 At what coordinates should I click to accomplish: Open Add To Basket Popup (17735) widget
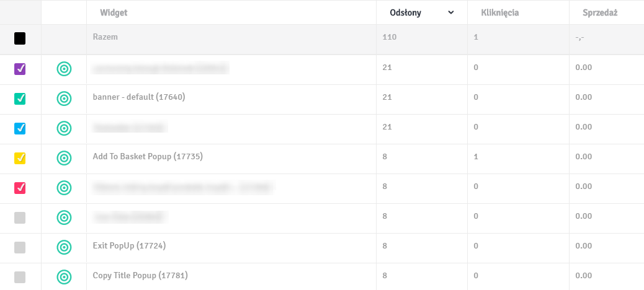point(148,157)
